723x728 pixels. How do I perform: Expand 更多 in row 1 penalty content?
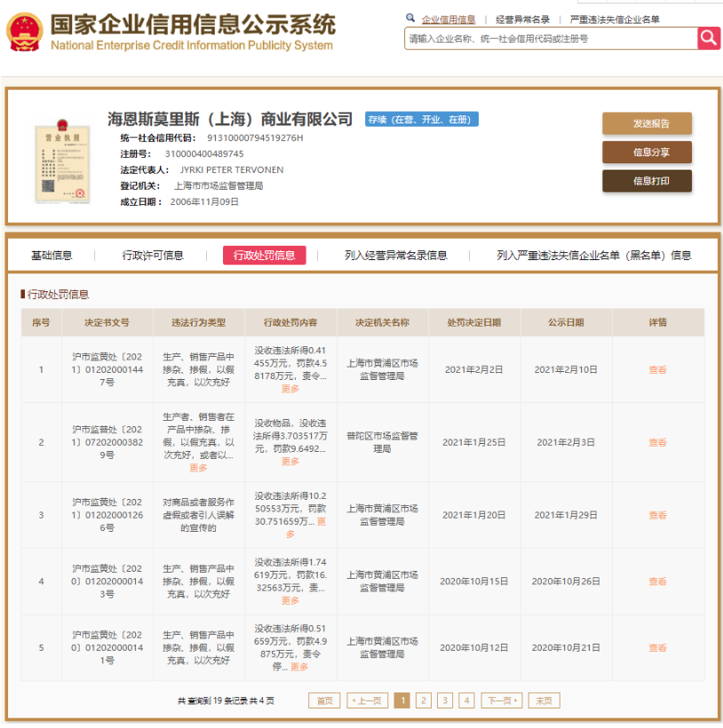pos(290,389)
